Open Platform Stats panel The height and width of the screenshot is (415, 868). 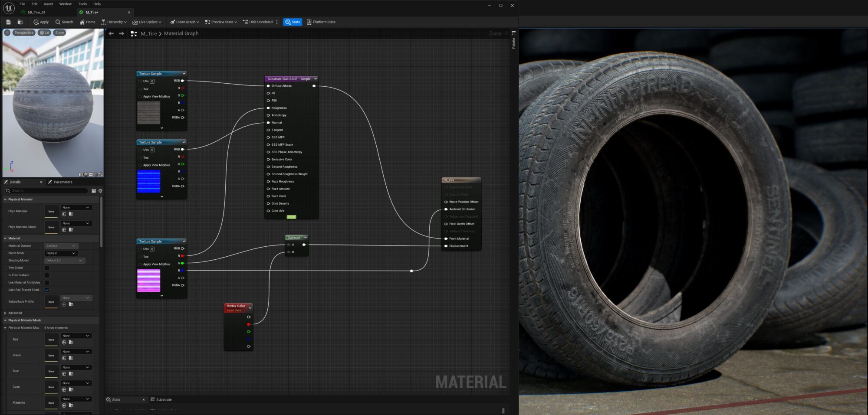[321, 22]
